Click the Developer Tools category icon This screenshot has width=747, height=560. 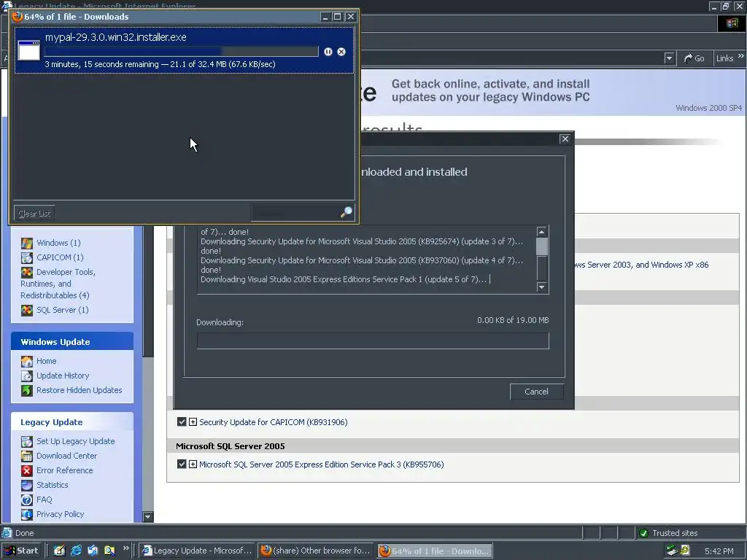[27, 273]
